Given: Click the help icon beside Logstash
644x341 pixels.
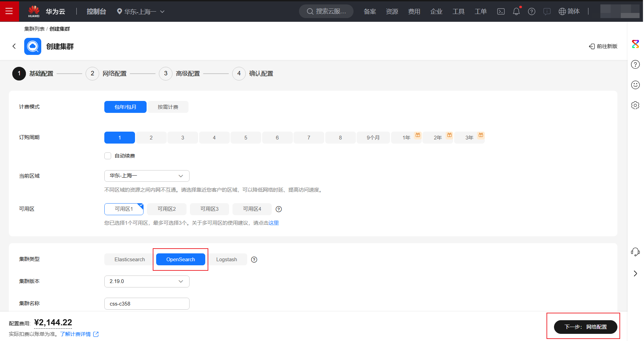Looking at the screenshot, I should pos(254,260).
